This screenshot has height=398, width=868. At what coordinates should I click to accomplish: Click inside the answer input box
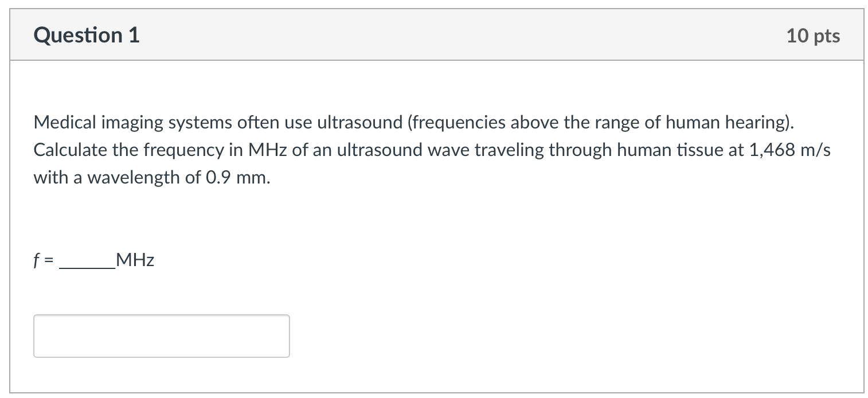[161, 336]
